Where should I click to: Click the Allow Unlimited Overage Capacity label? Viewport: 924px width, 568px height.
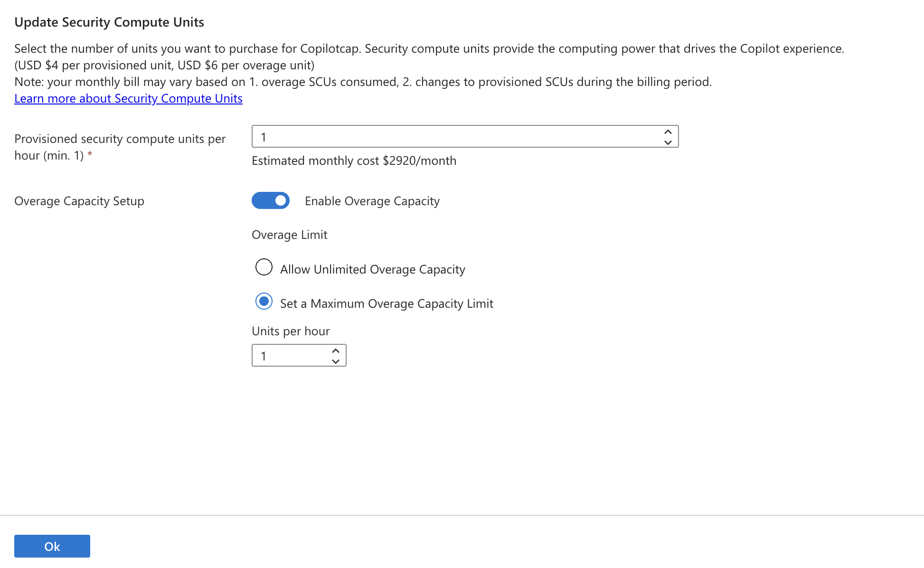(372, 269)
